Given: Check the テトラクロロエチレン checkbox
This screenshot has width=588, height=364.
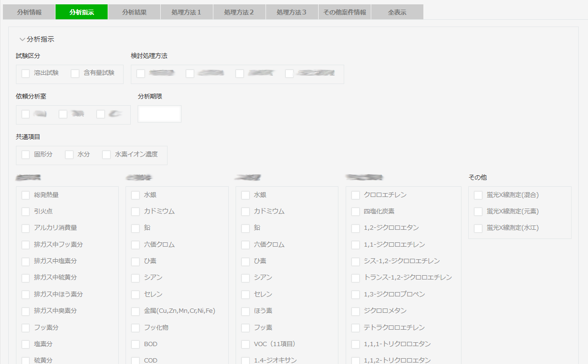Looking at the screenshot, I should (x=355, y=328).
